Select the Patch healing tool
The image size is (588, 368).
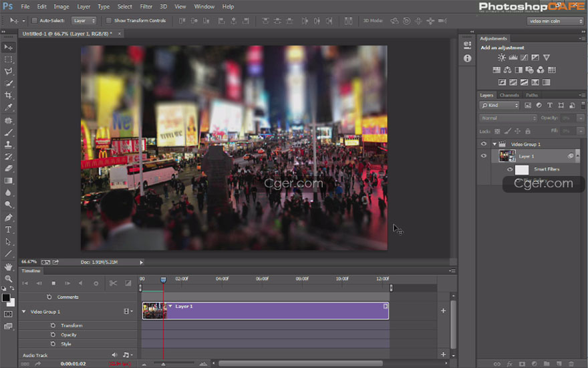pos(8,120)
